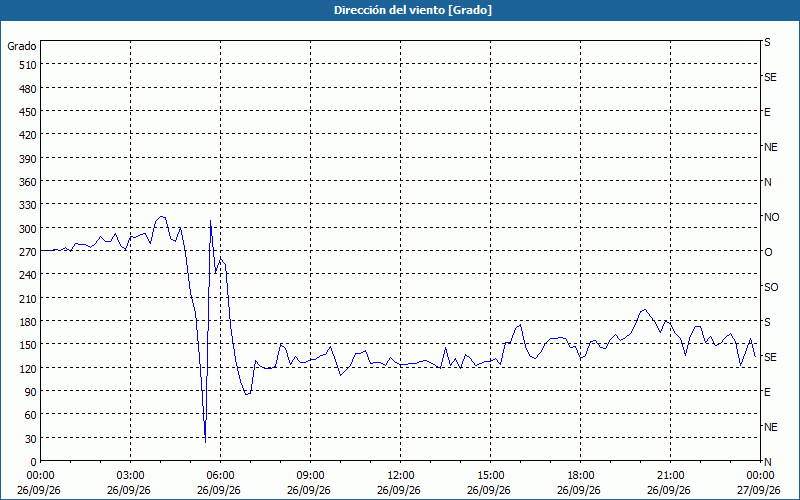Select the 06:00 time label
This screenshot has width=800, height=500.
(x=220, y=476)
